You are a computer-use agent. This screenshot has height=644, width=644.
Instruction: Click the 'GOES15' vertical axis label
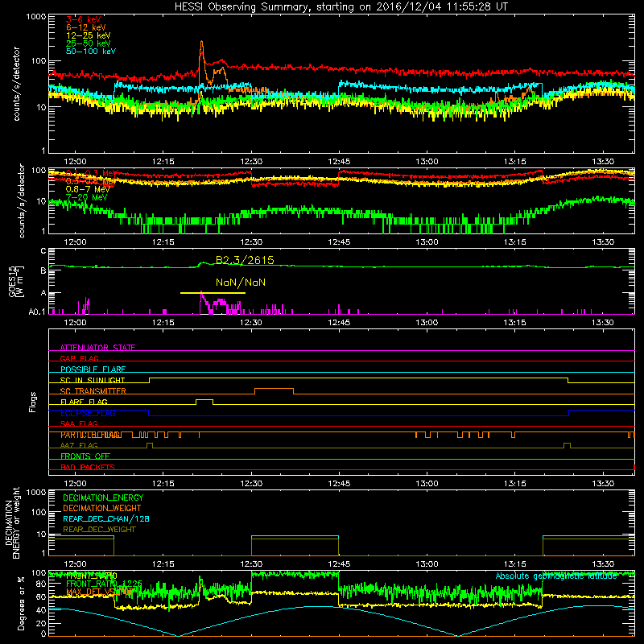click(13, 281)
